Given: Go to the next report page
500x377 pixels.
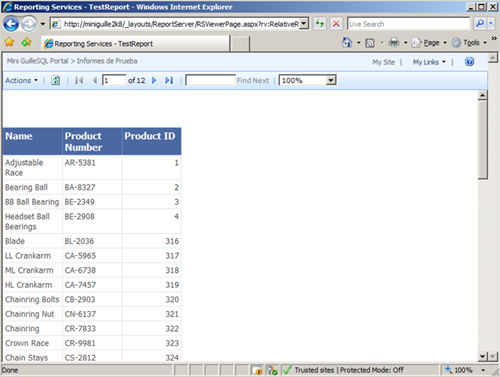Looking at the screenshot, I should click(x=154, y=80).
